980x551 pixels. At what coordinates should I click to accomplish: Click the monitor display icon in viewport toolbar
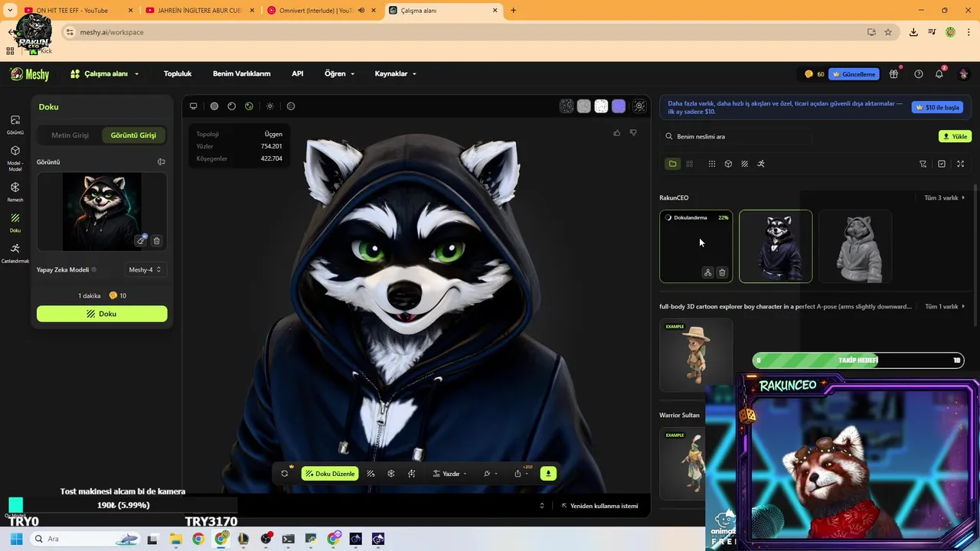point(194,106)
